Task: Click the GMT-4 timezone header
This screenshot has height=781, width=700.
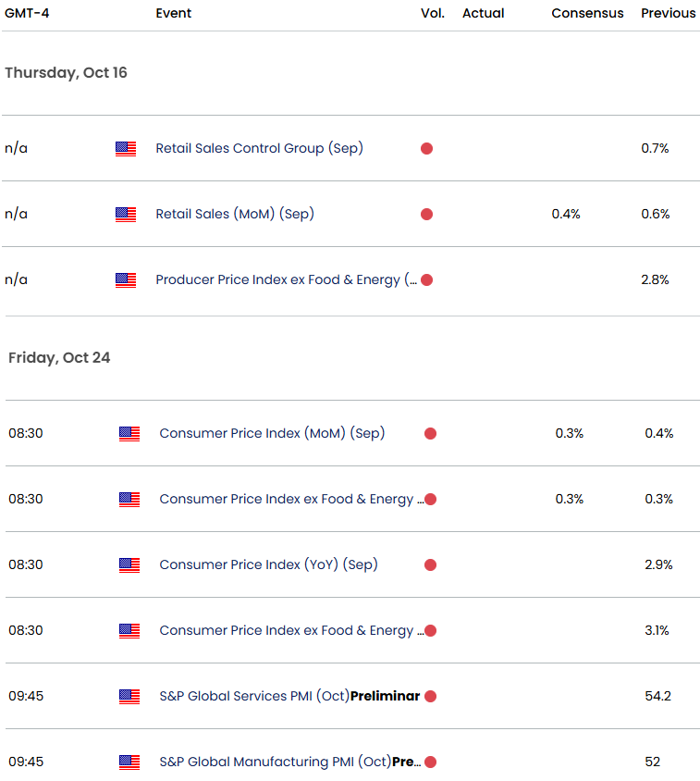Action: [26, 13]
